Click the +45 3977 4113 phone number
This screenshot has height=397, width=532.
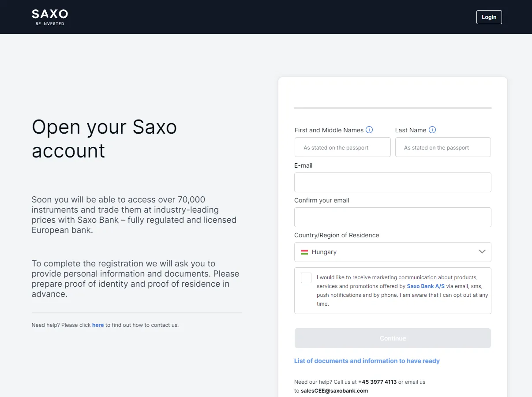click(x=377, y=382)
